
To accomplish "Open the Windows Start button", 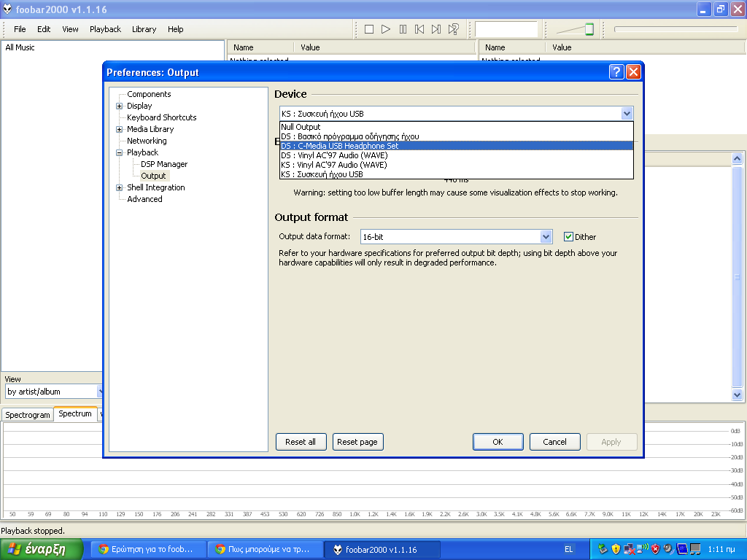I will coord(44,549).
